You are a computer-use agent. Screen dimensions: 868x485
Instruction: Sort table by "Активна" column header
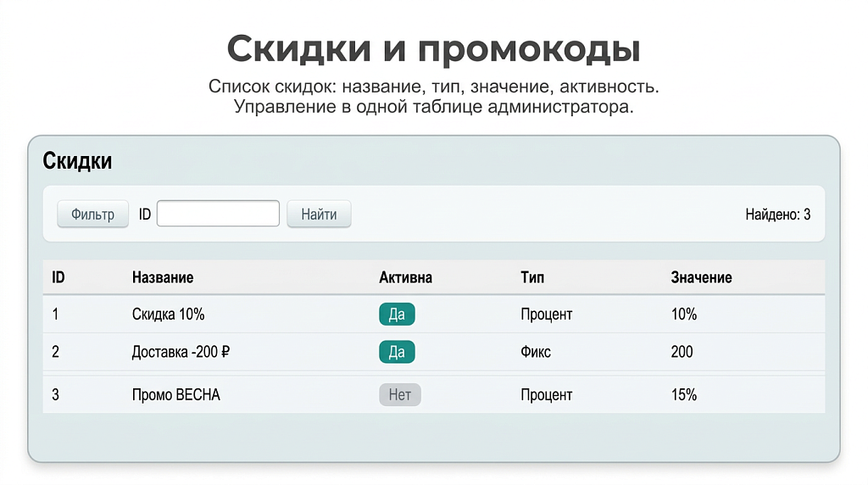[x=405, y=277]
